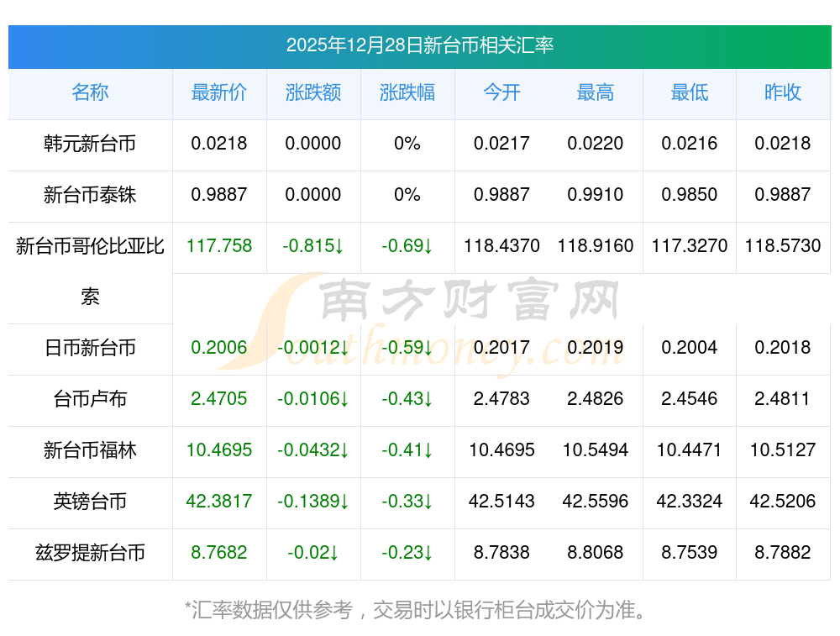Click the table title 2025年12月28日新台币相关汇率
Viewport: 840px width, 636px height.
419,45
